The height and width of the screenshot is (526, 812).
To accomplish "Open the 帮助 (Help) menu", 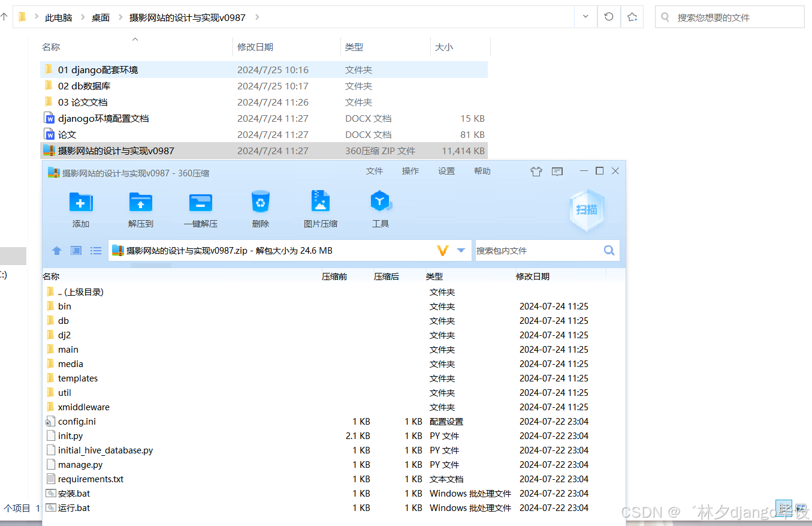I will coord(482,171).
